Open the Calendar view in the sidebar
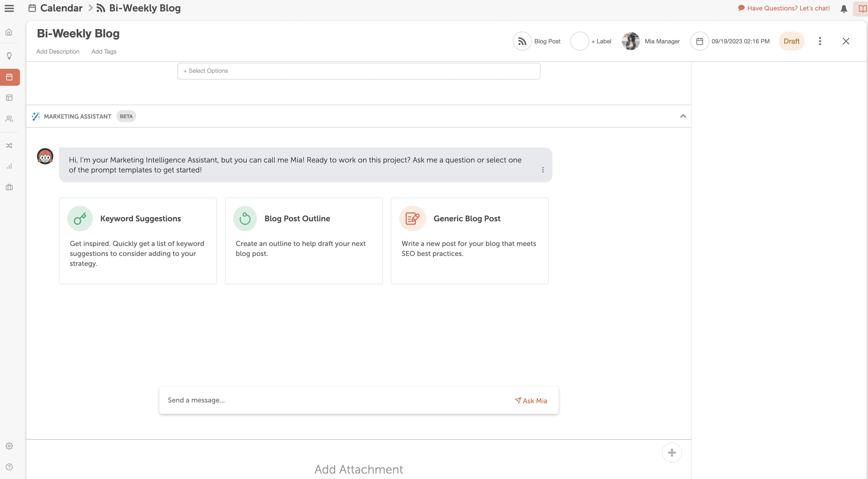 point(9,77)
